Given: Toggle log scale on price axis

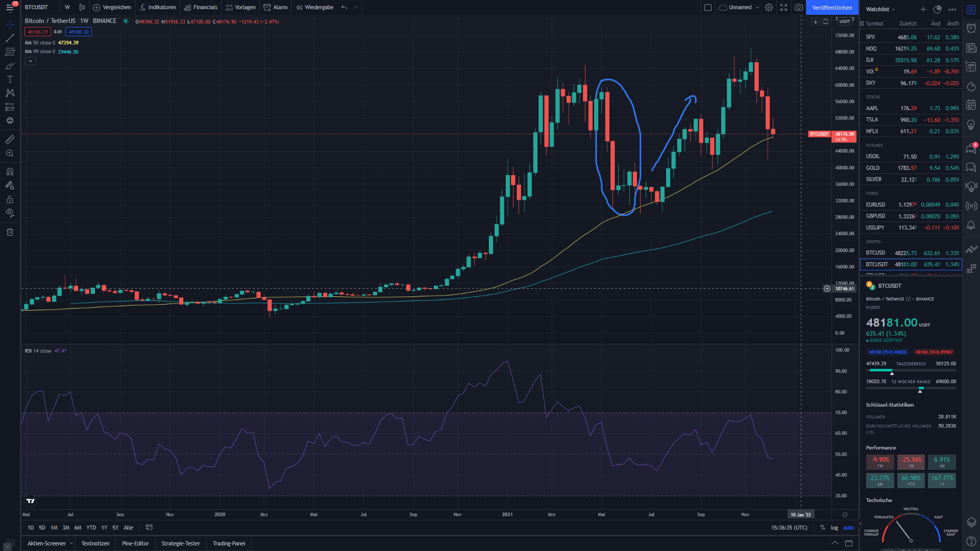Looking at the screenshot, I should coord(835,528).
